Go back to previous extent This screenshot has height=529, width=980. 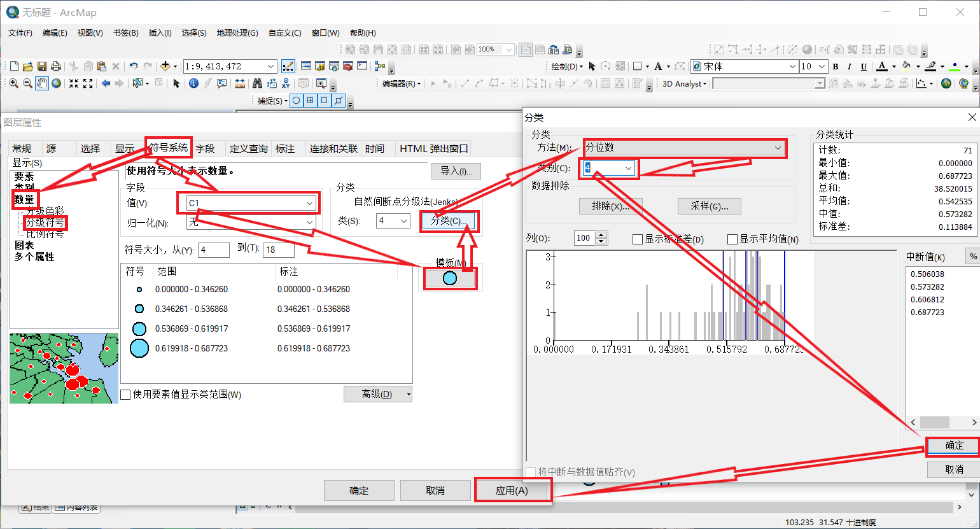pyautogui.click(x=106, y=83)
